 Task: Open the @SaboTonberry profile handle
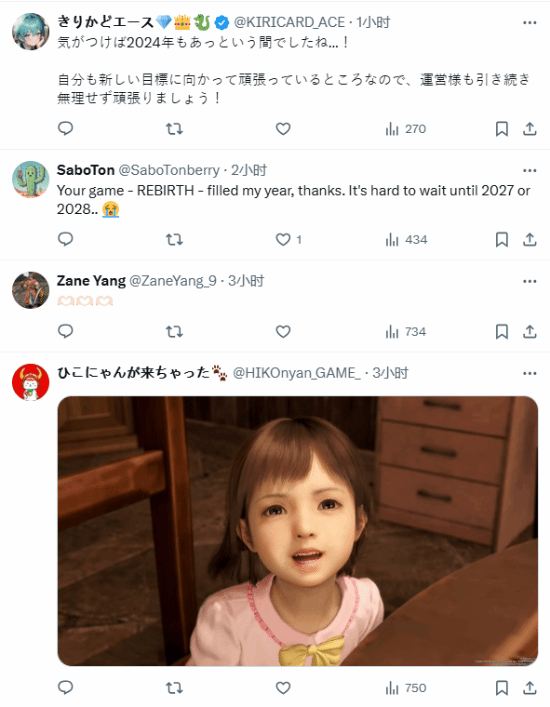pos(169,170)
